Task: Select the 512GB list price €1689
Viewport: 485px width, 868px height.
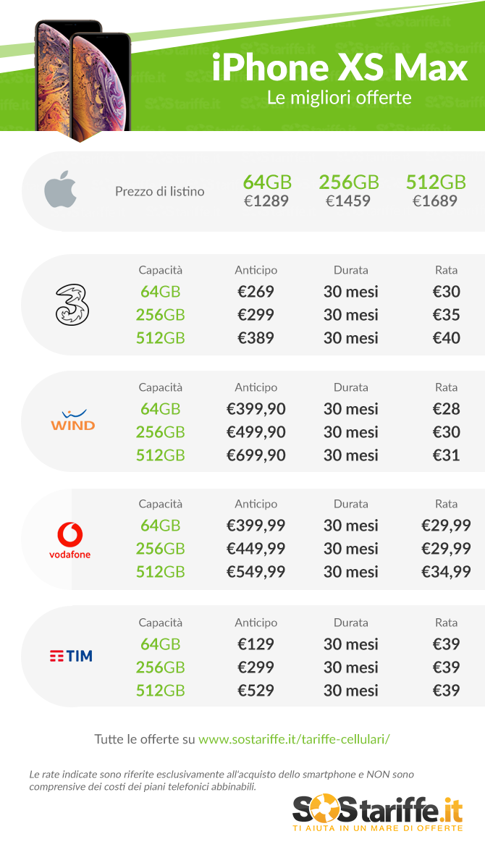Action: click(x=435, y=201)
